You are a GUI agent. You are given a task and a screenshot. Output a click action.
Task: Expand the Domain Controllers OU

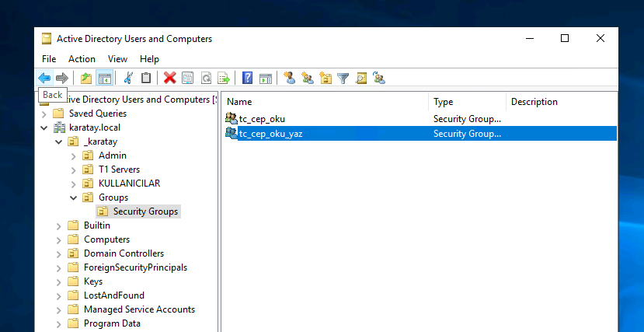[x=59, y=254]
